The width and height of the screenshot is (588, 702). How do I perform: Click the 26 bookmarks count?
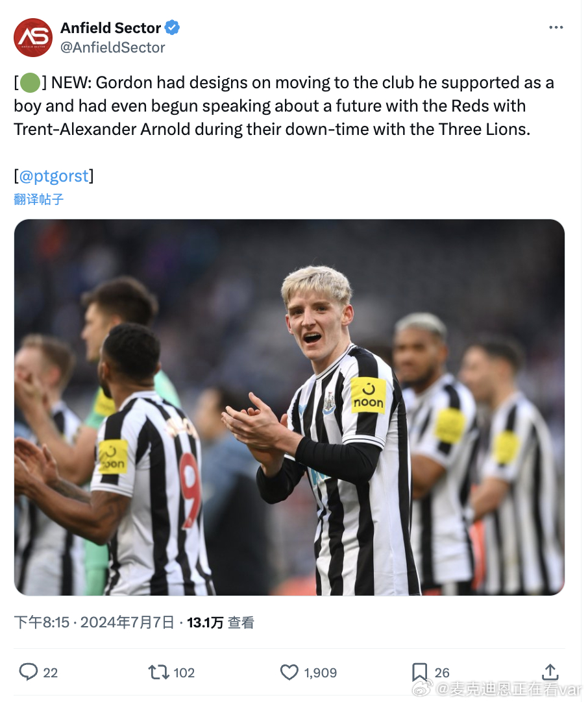[442, 672]
